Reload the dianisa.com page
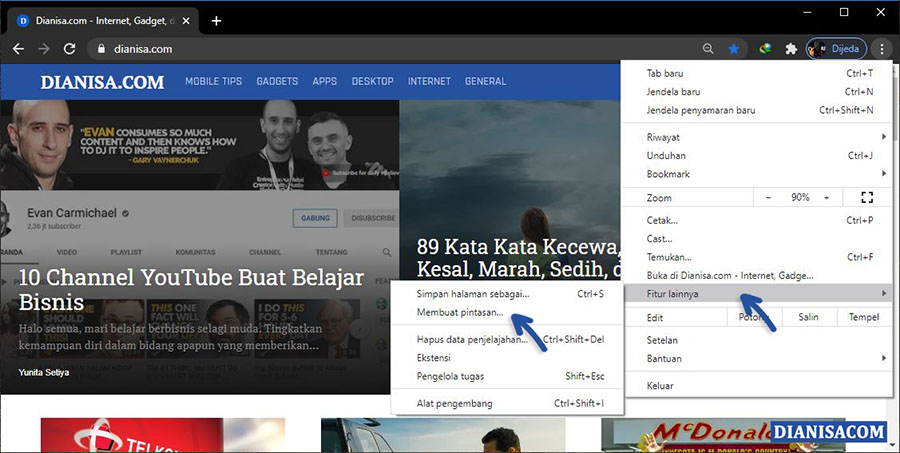 pyautogui.click(x=69, y=49)
